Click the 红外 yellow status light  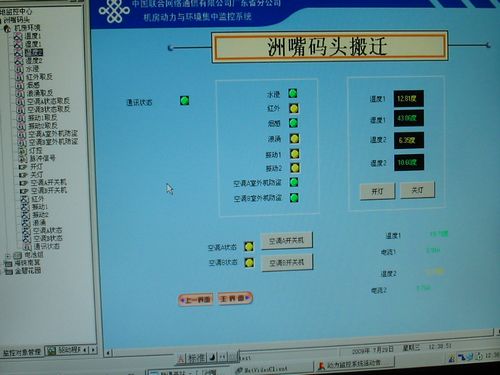294,108
